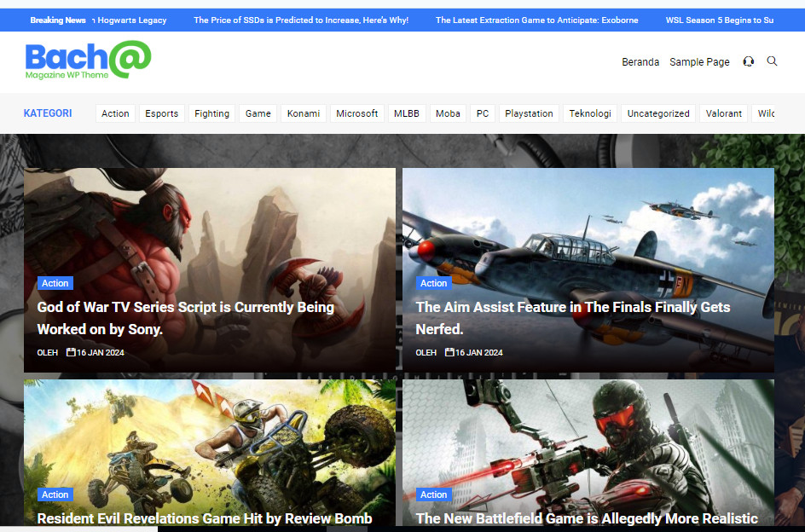The width and height of the screenshot is (805, 532).
Task: Open the Beranda menu item
Action: pyautogui.click(x=640, y=61)
